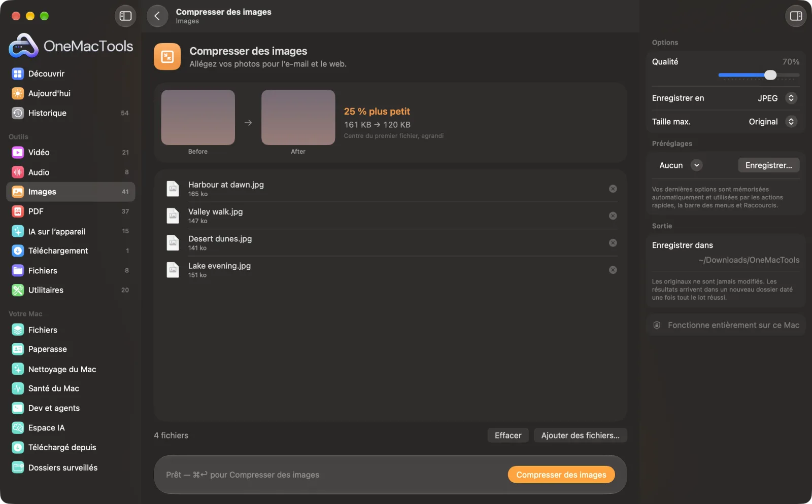Viewport: 812px width, 504px height.
Task: Open the PDF tools category
Action: pos(71,211)
